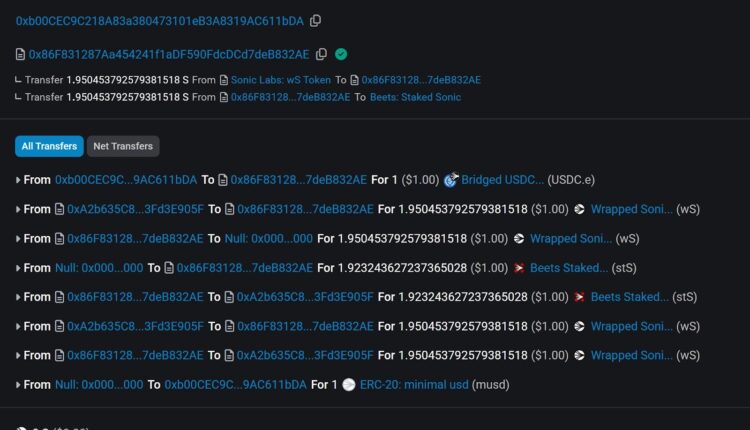Switch to the All Transfers tab
This screenshot has width=750, height=430.
pyautogui.click(x=49, y=146)
